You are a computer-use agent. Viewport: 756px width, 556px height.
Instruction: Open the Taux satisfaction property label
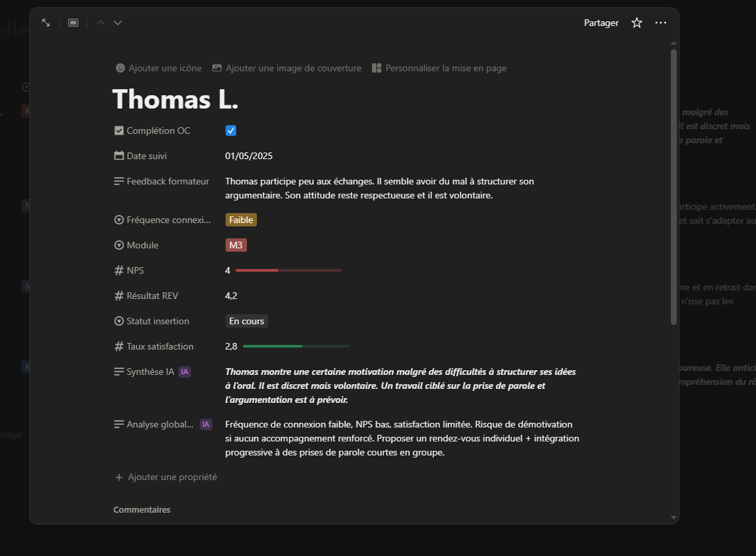[x=154, y=346]
